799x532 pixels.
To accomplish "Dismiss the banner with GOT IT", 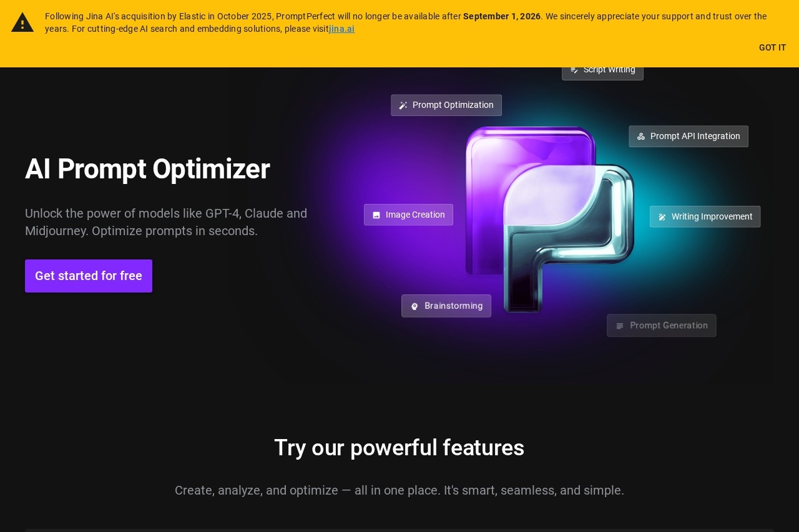I will coord(772,47).
